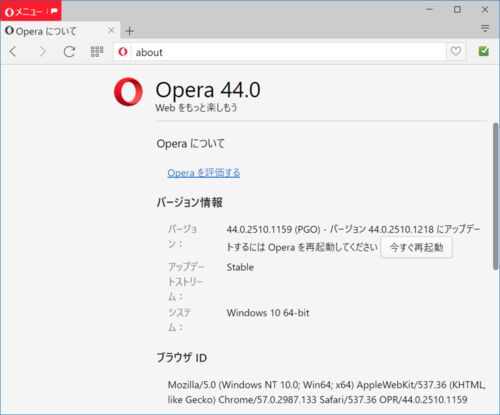
Task: Close the Opera window
Action: (x=485, y=10)
